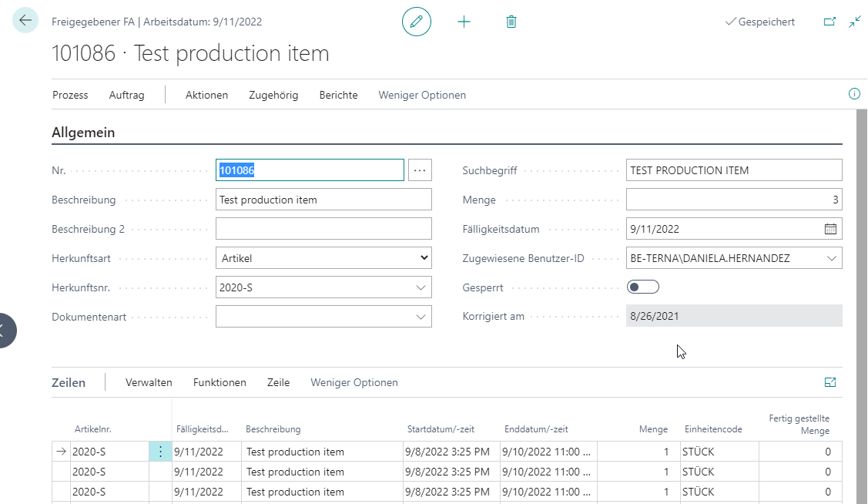This screenshot has height=504, width=868.
Task: Click the Menge field showing 3
Action: pos(734,200)
